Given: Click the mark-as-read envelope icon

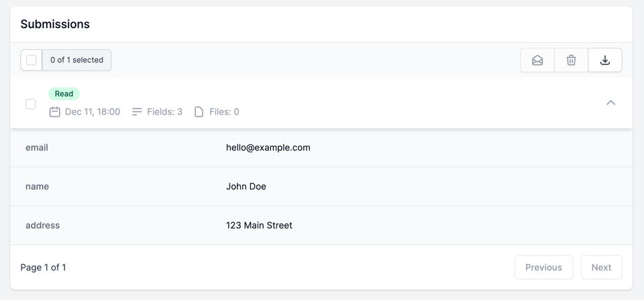Looking at the screenshot, I should [537, 60].
